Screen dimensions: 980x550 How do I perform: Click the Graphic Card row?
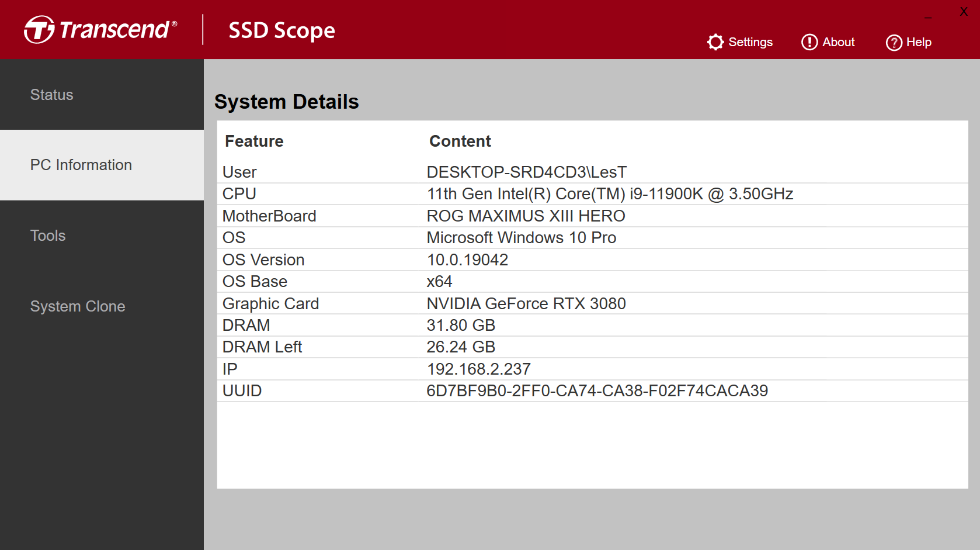[x=592, y=304]
